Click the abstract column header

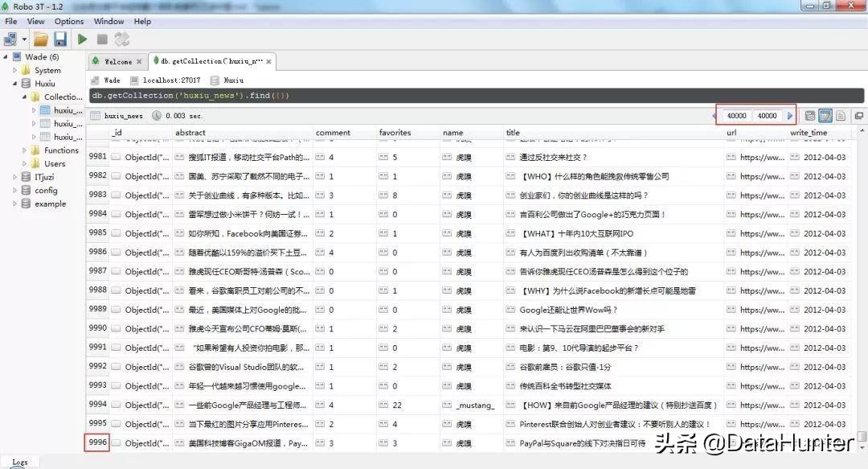tap(243, 133)
